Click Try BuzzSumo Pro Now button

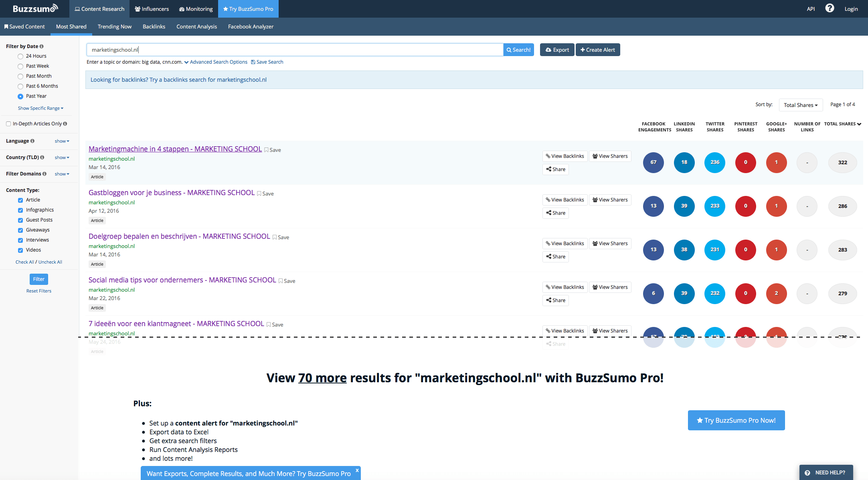coord(736,420)
